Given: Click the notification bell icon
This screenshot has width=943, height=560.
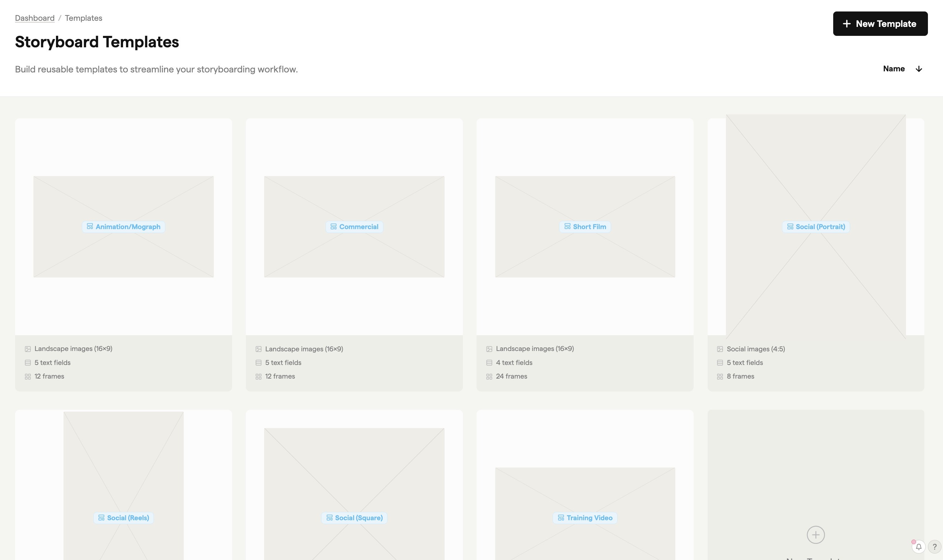Looking at the screenshot, I should pos(919,546).
